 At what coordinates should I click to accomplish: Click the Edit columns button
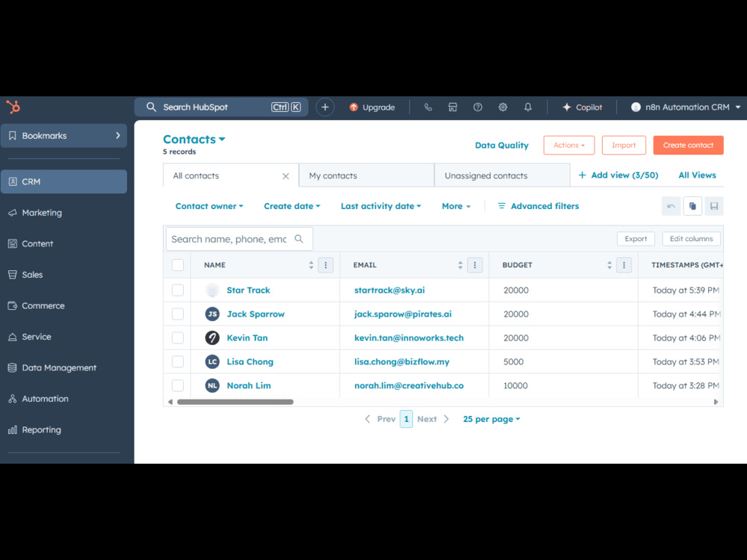[691, 239]
